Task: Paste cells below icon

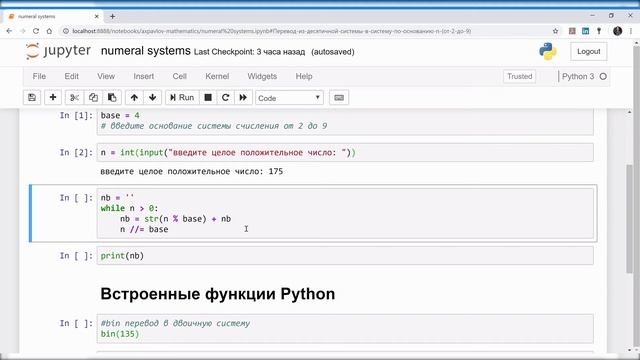Action: (x=112, y=98)
